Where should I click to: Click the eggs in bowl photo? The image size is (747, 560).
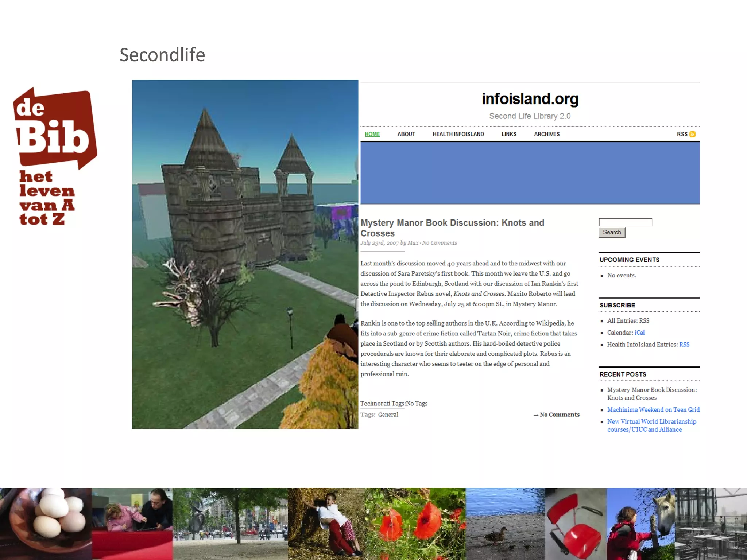(46, 524)
